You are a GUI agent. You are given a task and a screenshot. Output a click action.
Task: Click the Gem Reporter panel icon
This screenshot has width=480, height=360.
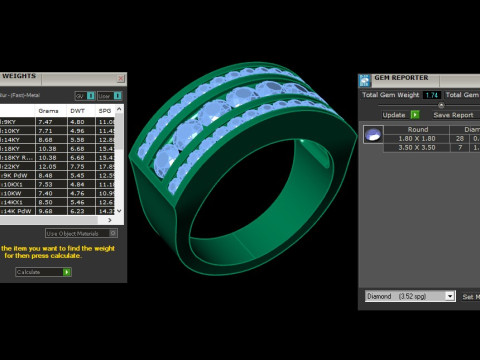pyautogui.click(x=364, y=81)
